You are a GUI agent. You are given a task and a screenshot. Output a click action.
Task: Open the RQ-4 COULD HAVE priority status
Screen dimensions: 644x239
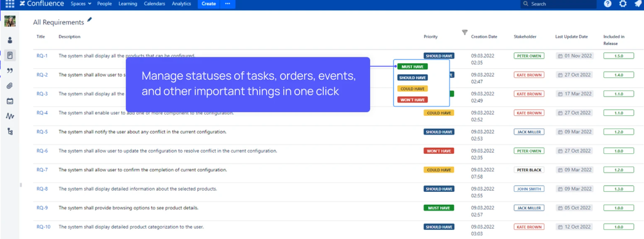tap(438, 113)
